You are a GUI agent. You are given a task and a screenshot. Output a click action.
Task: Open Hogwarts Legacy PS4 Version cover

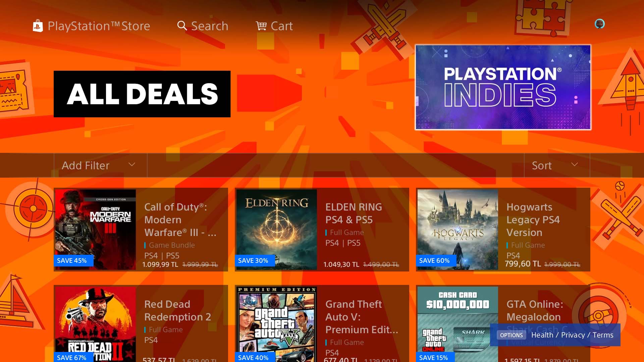tap(458, 230)
